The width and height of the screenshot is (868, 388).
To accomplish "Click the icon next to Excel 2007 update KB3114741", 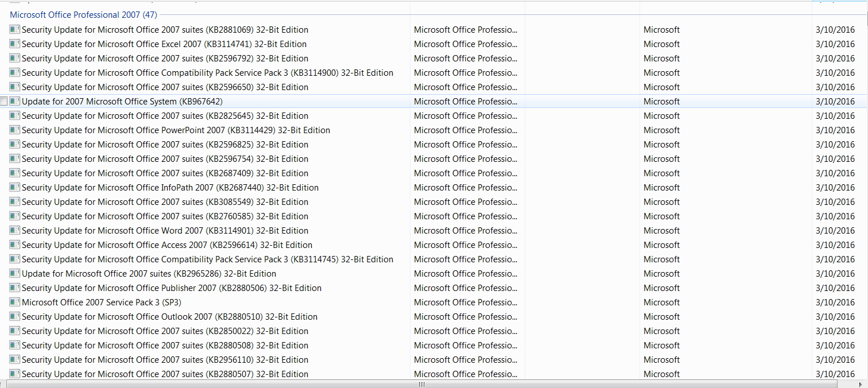I will click(15, 44).
